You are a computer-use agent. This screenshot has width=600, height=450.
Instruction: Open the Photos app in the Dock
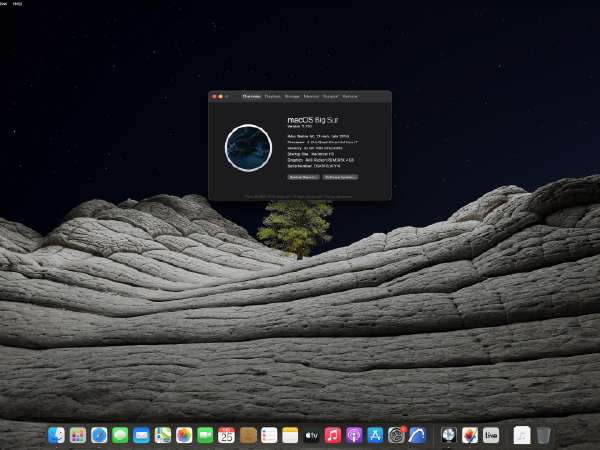click(x=184, y=435)
